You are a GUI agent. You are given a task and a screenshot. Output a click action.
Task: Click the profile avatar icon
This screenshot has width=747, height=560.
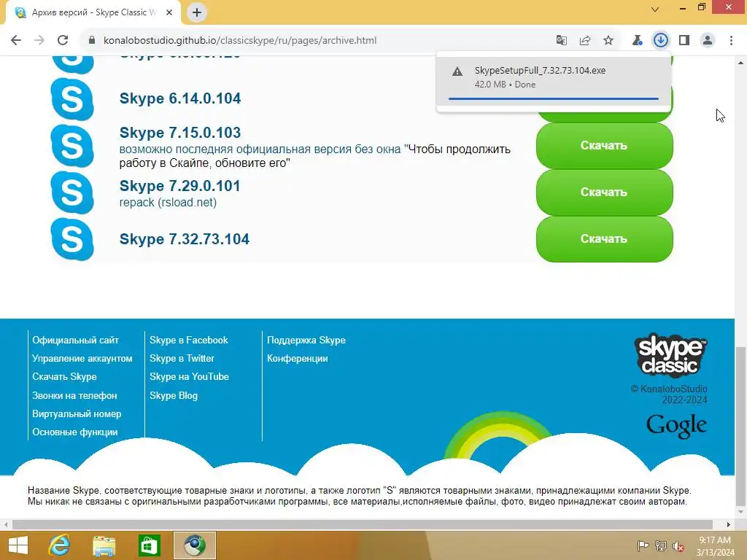click(x=708, y=41)
